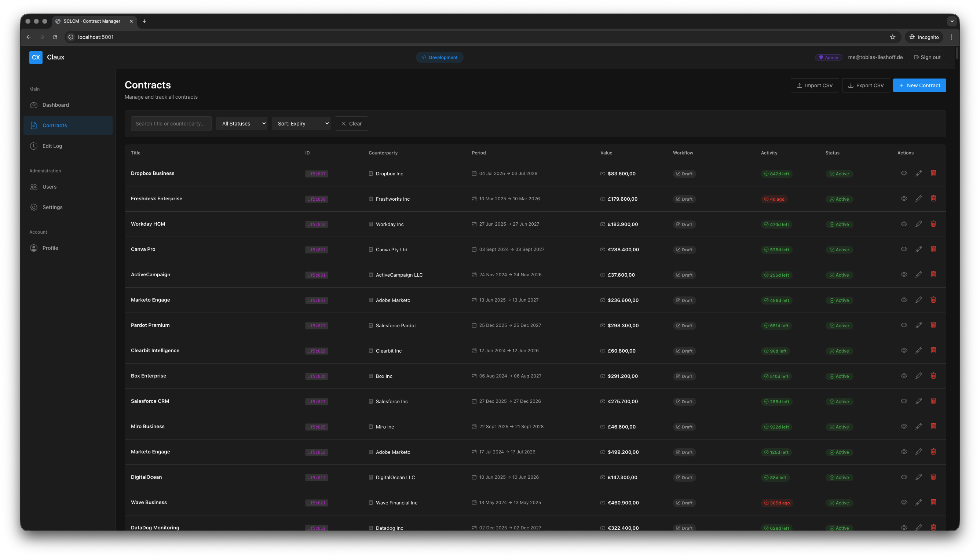Delete the Wave Business contract
This screenshot has width=980, height=558.
click(x=933, y=502)
